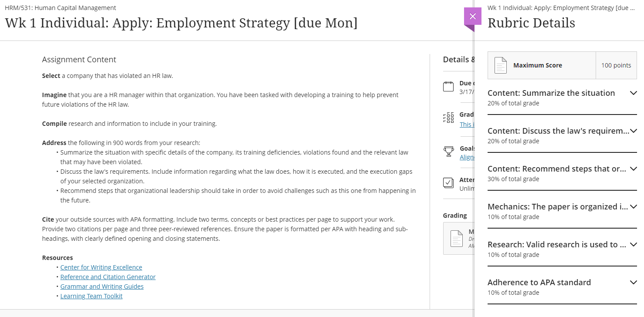Click the Maximum Score document icon
The width and height of the screenshot is (644, 317).
coord(501,65)
